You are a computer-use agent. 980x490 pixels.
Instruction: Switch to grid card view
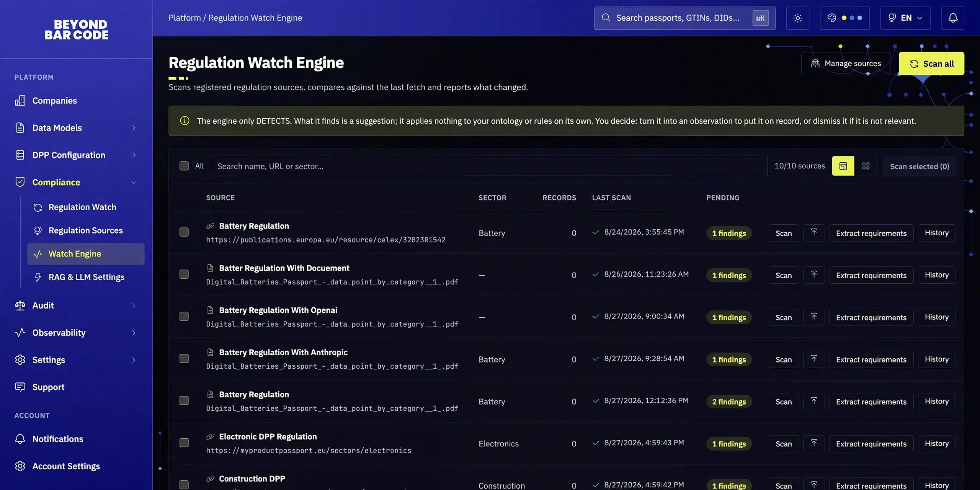(x=866, y=166)
